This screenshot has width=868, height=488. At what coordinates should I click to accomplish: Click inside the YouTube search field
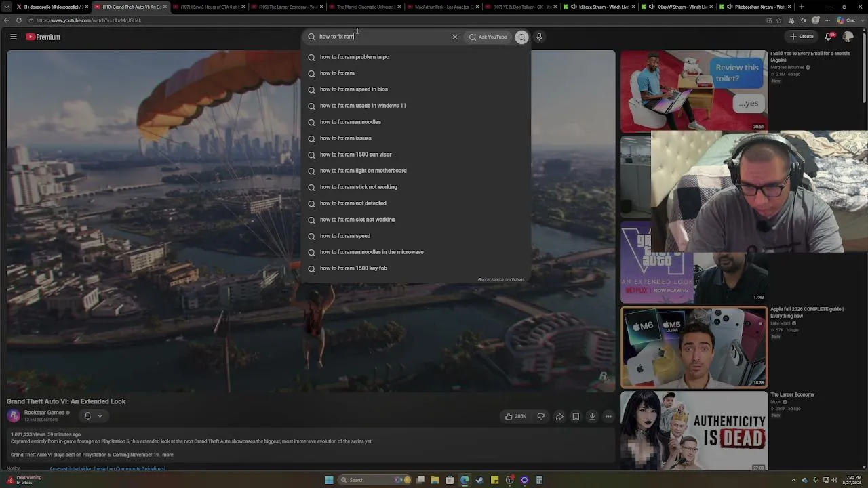[383, 37]
